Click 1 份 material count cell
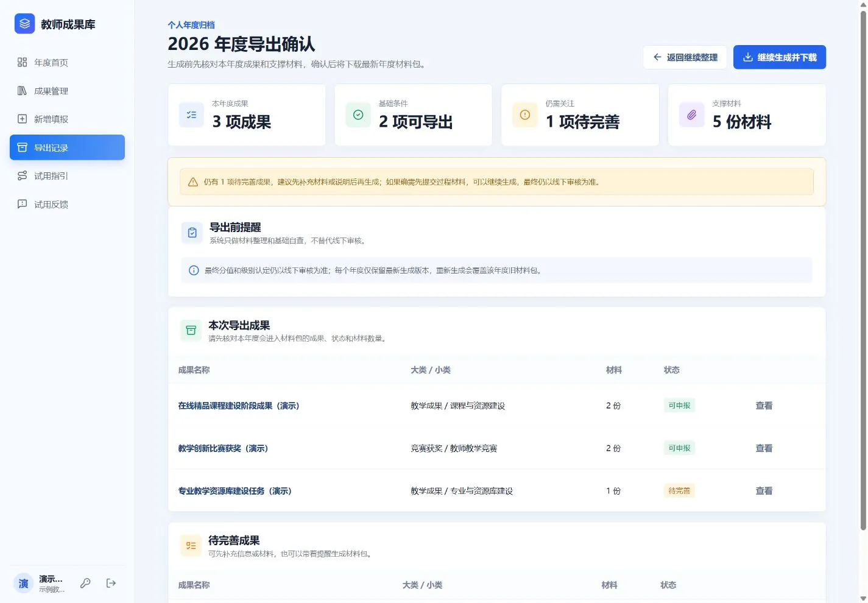This screenshot has width=868, height=603. pyautogui.click(x=613, y=491)
